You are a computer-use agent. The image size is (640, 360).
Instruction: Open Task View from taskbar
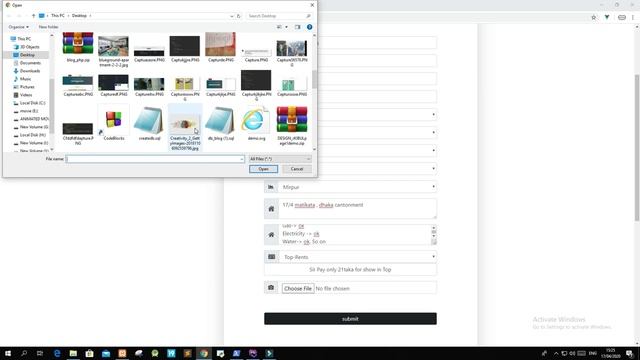coord(40,353)
